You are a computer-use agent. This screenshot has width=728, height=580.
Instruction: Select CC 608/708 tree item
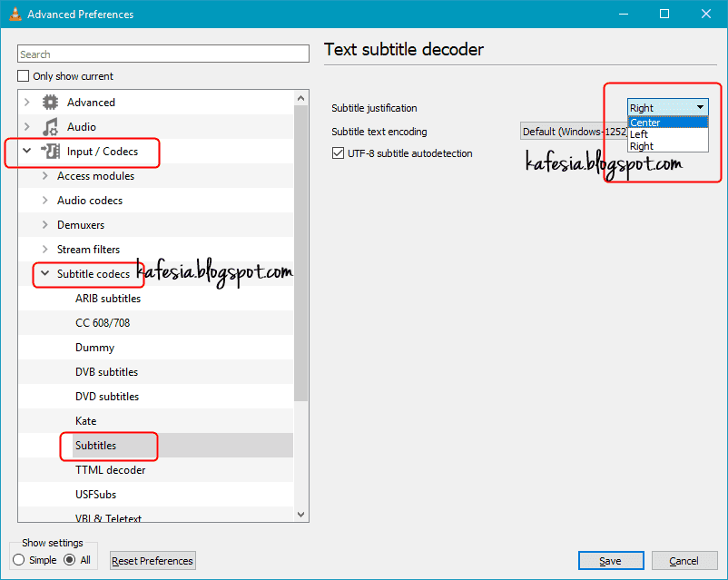coord(103,323)
